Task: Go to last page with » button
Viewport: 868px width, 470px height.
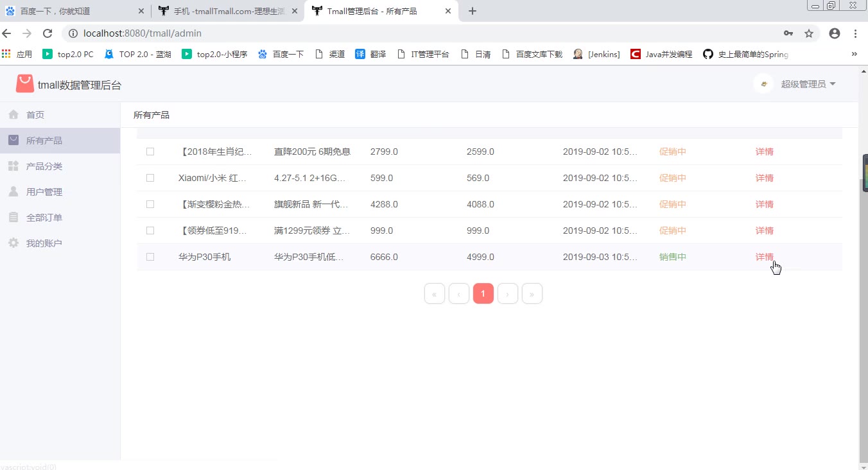Action: [532, 293]
